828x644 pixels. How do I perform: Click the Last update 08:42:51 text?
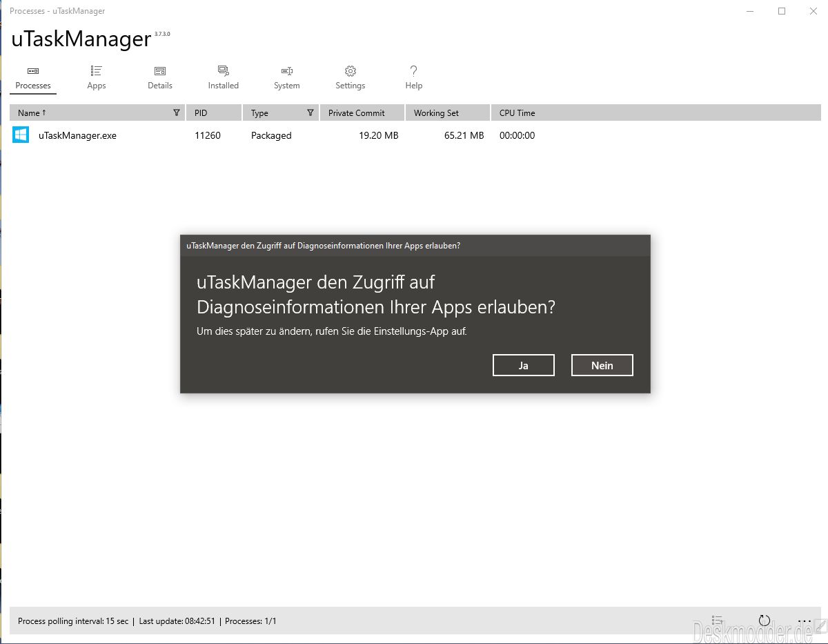[x=177, y=621]
